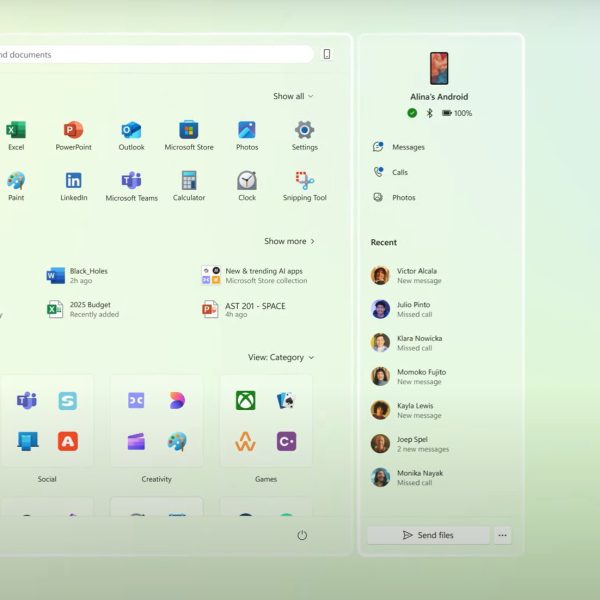Open the Excel app icon

16,131
